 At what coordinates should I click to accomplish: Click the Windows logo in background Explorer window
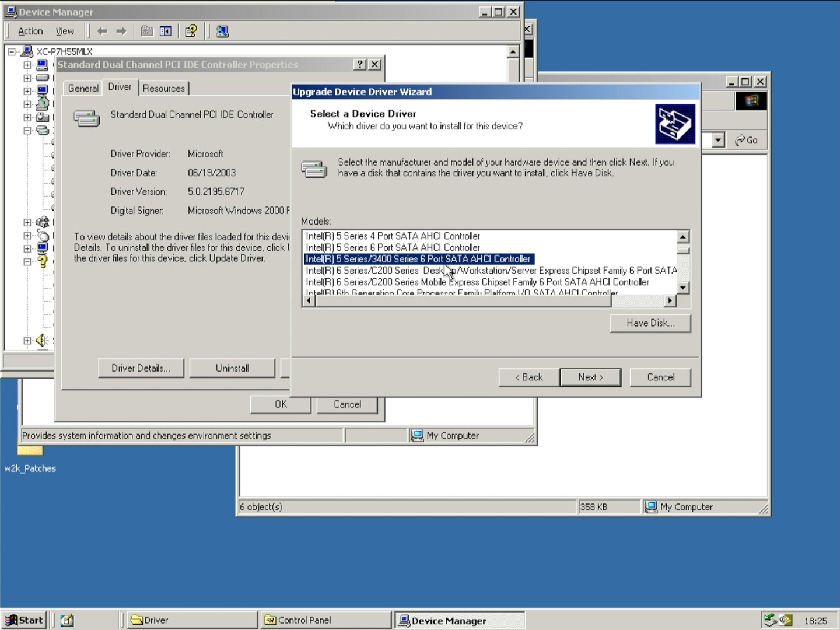pos(751,101)
